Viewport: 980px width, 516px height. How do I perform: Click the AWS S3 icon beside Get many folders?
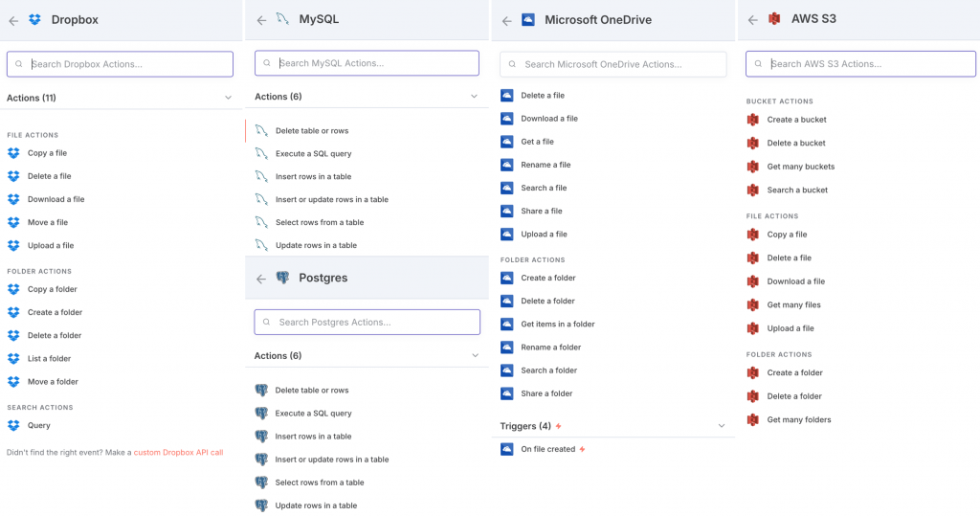click(x=753, y=419)
